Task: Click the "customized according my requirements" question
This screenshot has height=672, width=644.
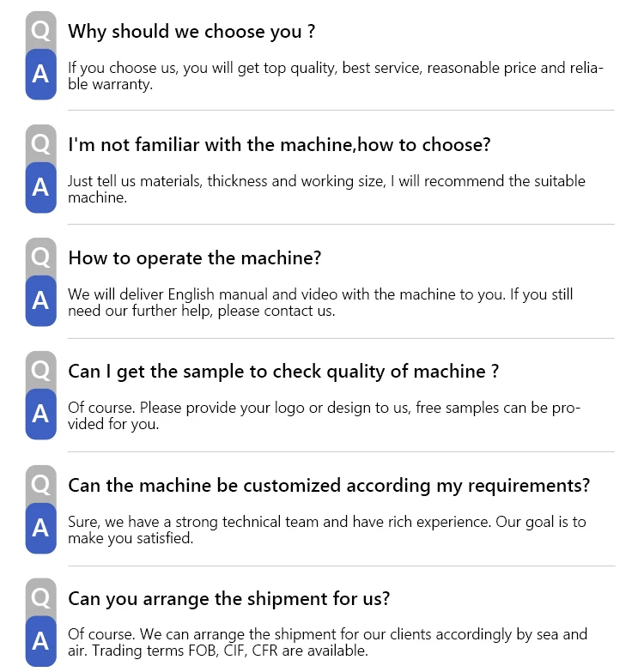Action: click(x=329, y=486)
